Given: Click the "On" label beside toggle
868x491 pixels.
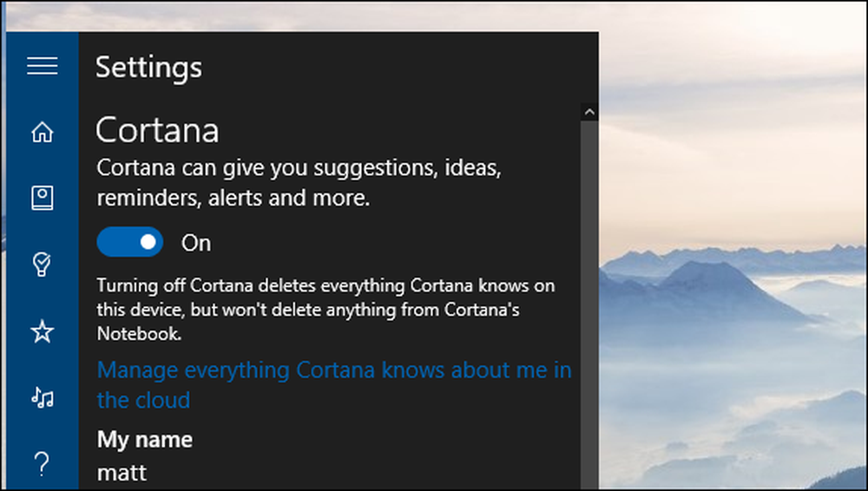Looking at the screenshot, I should click(196, 243).
